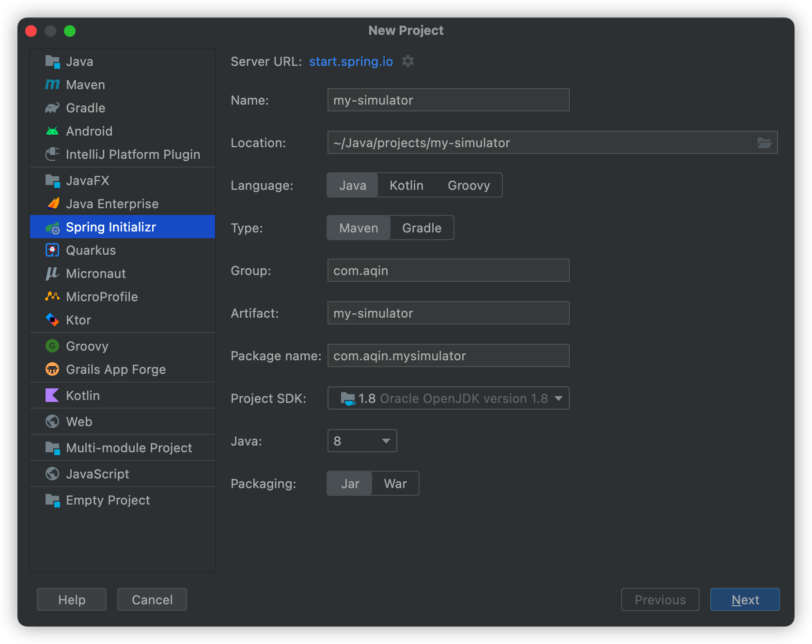The width and height of the screenshot is (812, 644).
Task: Set packaging to War
Action: 395,484
